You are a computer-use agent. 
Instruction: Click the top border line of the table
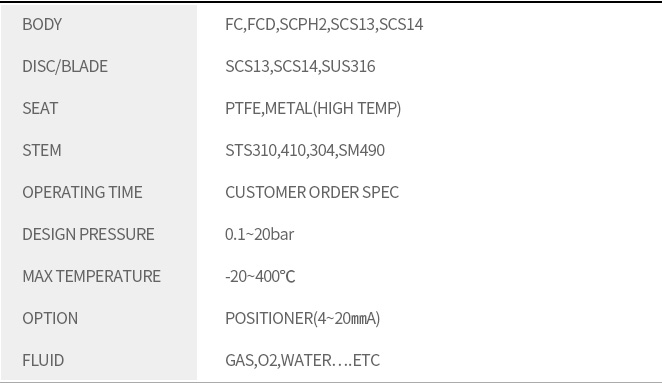331,2
